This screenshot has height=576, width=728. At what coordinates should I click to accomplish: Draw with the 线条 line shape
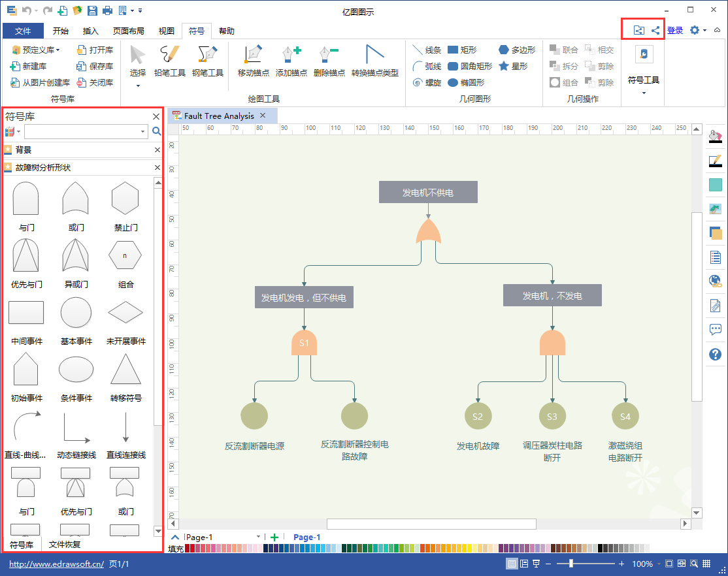point(427,50)
